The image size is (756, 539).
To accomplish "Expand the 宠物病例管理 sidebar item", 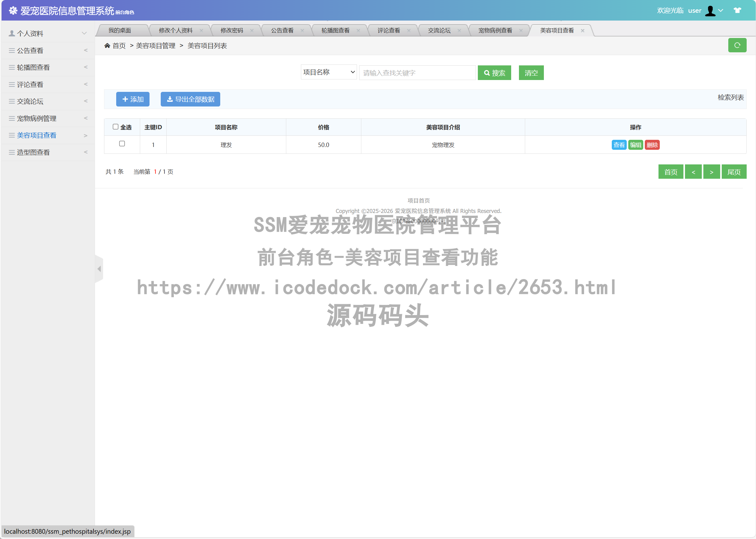I will 48,119.
